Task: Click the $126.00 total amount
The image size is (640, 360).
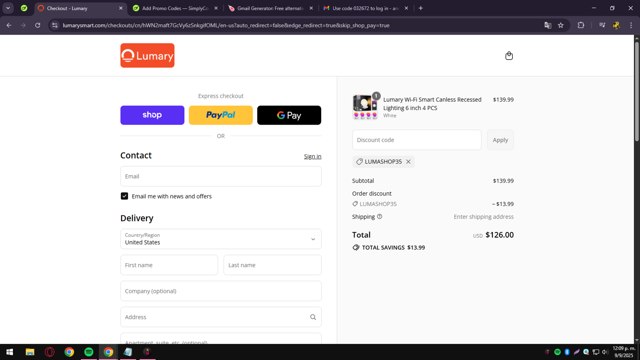Action: (500, 235)
